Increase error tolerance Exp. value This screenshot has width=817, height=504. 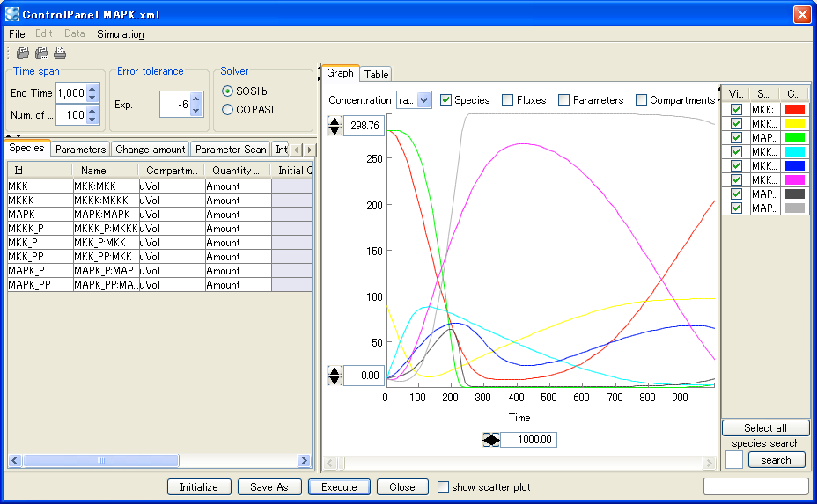[196, 99]
